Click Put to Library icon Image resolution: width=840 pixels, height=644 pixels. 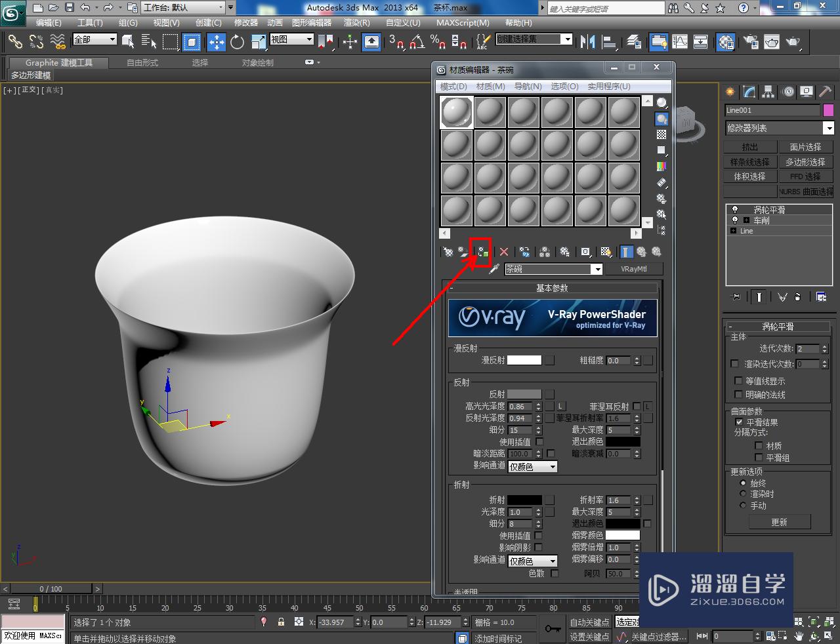tap(565, 252)
